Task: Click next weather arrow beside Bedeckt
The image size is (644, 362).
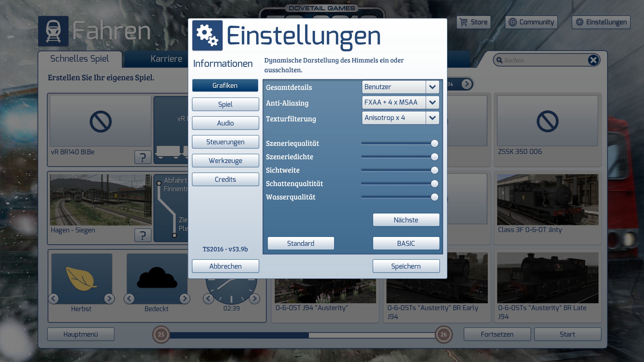Action: coord(185,298)
